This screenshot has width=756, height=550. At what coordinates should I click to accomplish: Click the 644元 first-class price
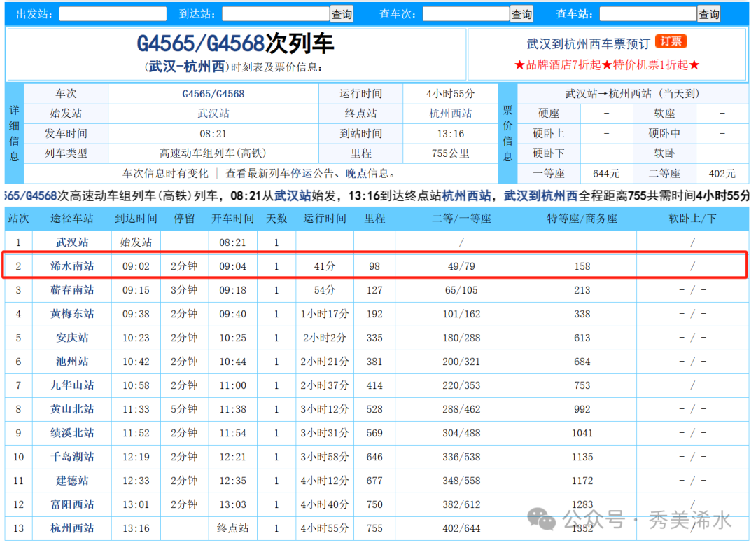pyautogui.click(x=606, y=174)
